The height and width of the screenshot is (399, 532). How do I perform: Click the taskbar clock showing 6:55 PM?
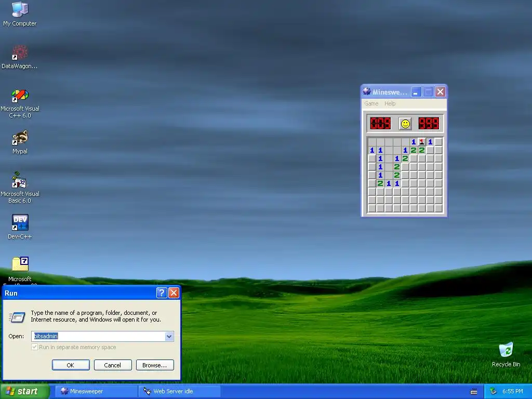pyautogui.click(x=513, y=392)
